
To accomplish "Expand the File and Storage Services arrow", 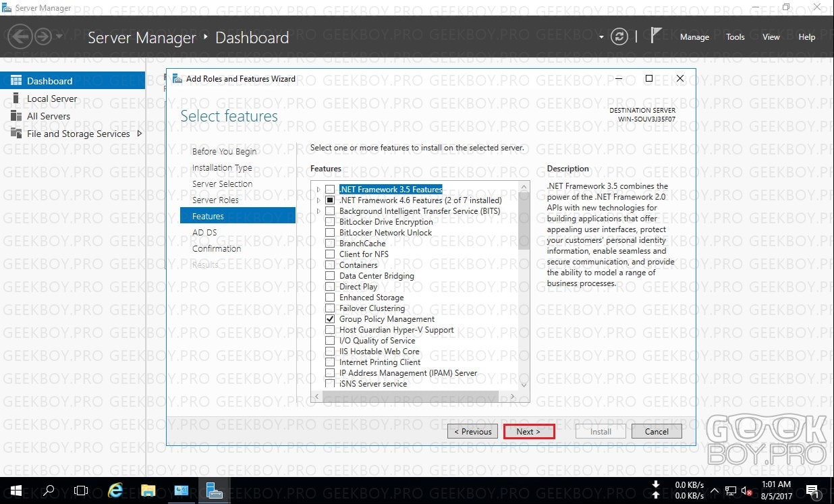I will (x=139, y=134).
